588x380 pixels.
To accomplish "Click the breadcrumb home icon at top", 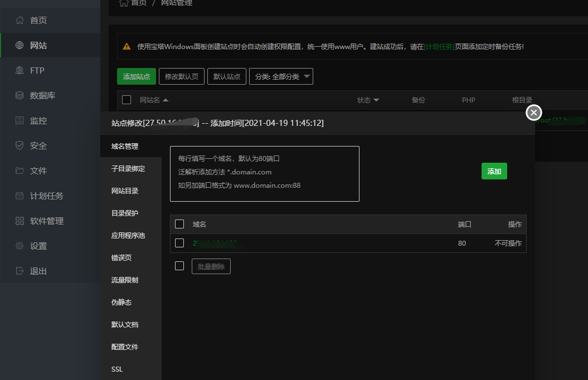I will [x=123, y=3].
